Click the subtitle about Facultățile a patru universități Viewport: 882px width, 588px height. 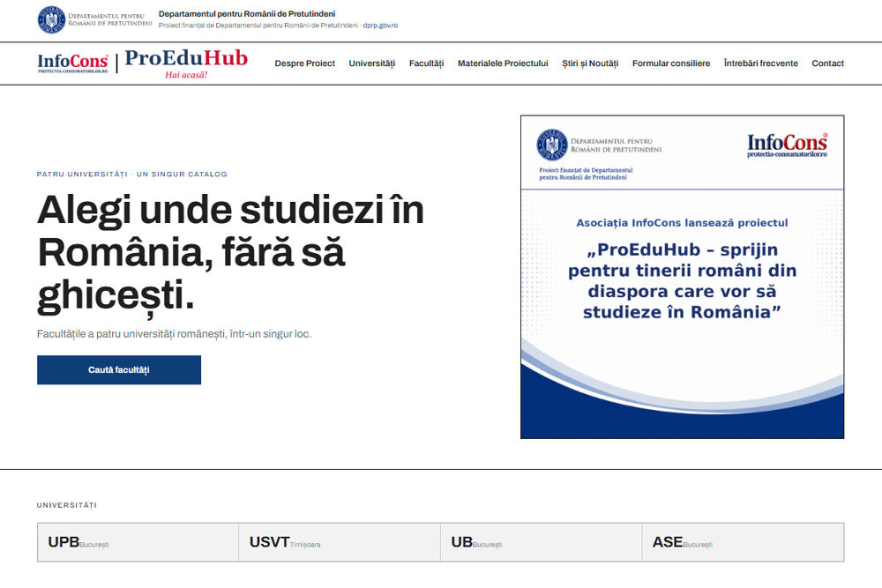(x=174, y=334)
